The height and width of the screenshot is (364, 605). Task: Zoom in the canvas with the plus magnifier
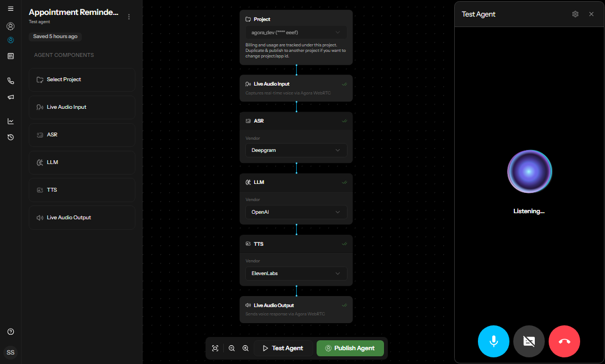pyautogui.click(x=246, y=348)
